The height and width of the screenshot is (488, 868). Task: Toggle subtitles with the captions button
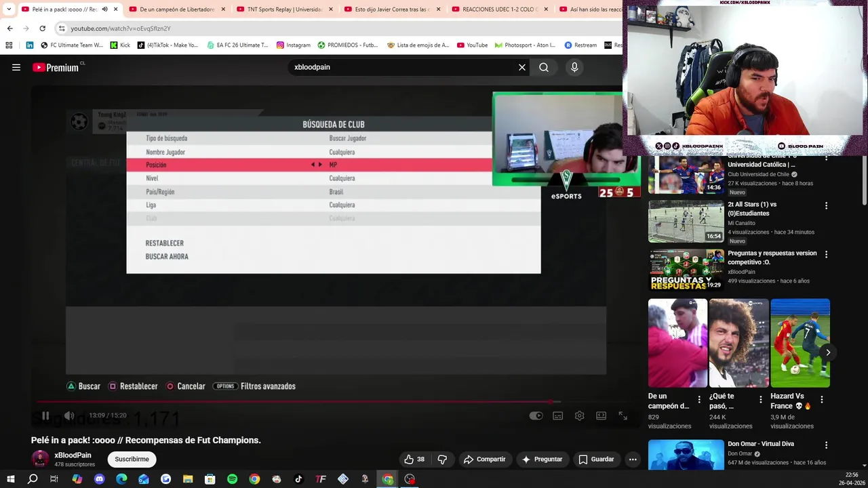tap(557, 415)
